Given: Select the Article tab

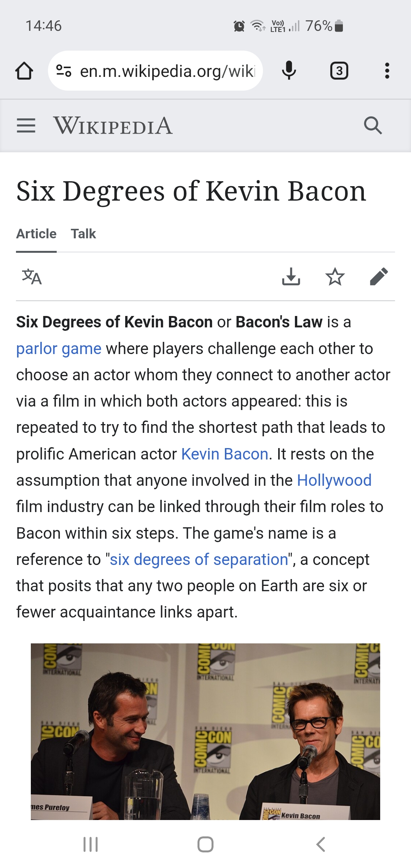Looking at the screenshot, I should pos(36,234).
